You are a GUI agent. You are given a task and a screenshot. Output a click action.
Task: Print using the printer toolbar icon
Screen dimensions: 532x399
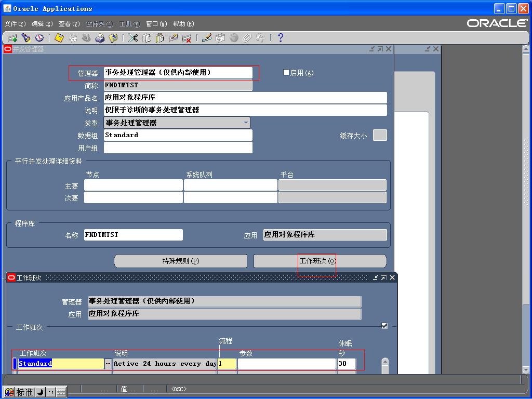pos(100,38)
